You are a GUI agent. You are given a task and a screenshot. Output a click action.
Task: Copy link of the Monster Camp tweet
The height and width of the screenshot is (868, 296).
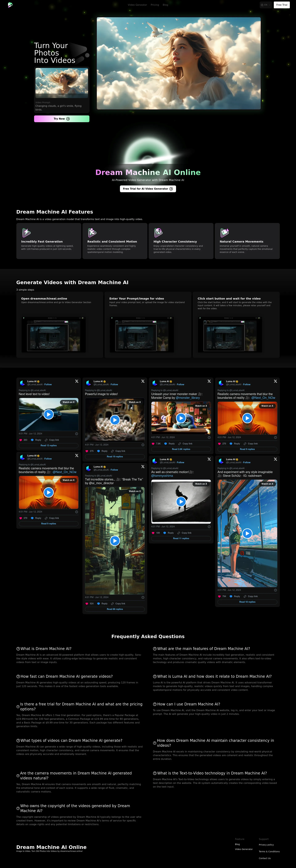185,444
